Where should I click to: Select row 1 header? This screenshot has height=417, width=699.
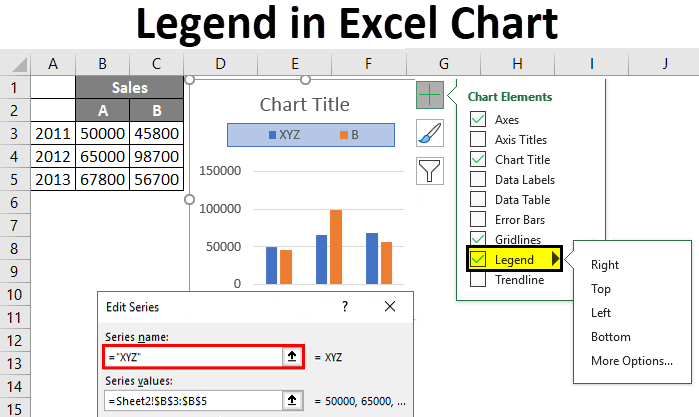(14, 87)
